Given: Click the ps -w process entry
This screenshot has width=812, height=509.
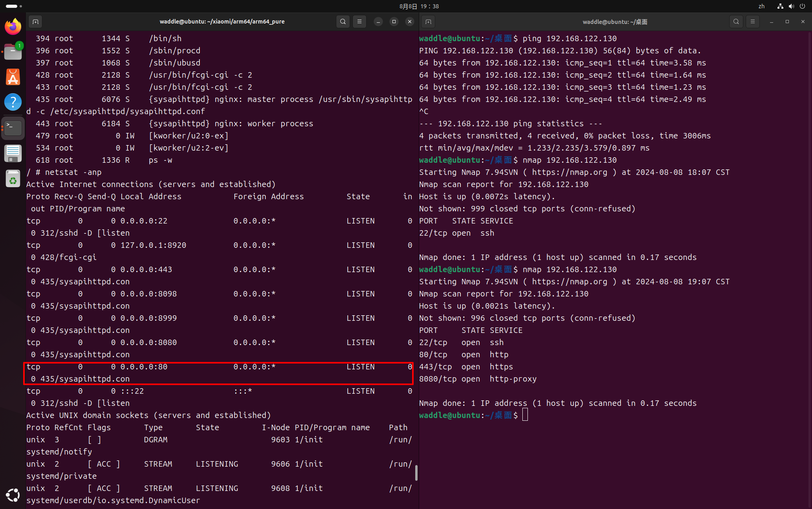Looking at the screenshot, I should click(x=161, y=160).
